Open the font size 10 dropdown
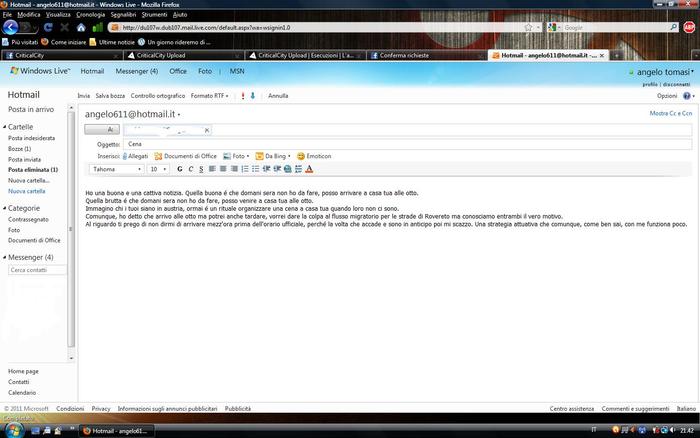This screenshot has height=438, width=700. [x=158, y=169]
